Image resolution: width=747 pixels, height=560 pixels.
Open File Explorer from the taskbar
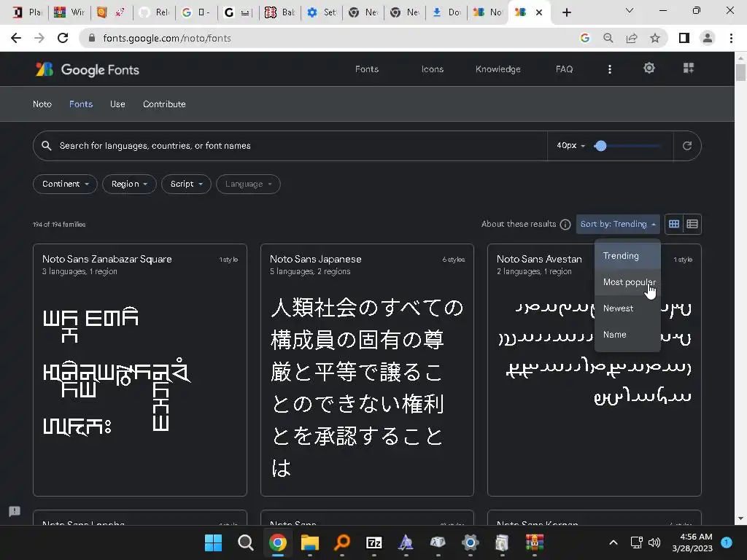309,542
